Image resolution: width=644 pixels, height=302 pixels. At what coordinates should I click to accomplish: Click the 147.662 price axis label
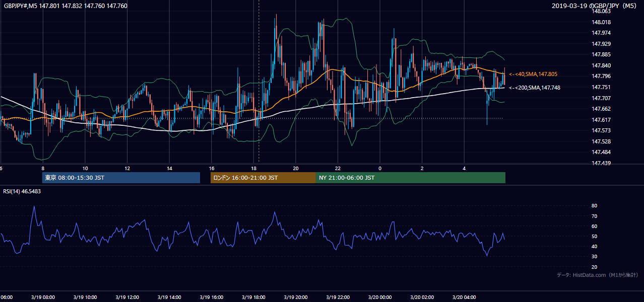(x=601, y=109)
